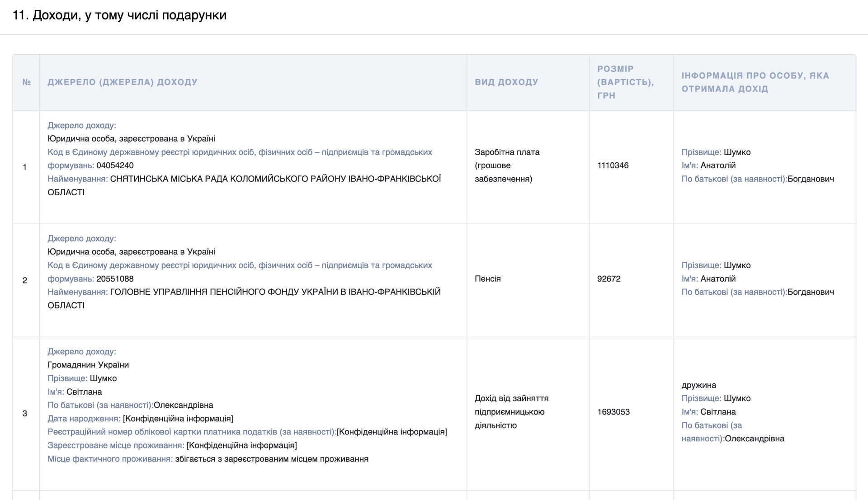The image size is (868, 500).
Task: Click "Ім'я: Анатолій" in the salary row
Action: click(x=709, y=165)
